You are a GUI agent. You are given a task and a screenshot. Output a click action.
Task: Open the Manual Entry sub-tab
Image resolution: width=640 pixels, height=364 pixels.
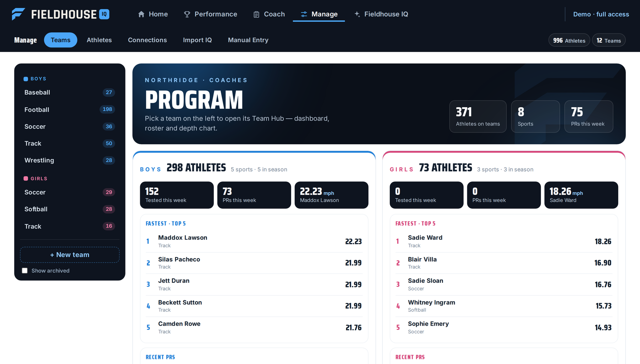tap(248, 40)
